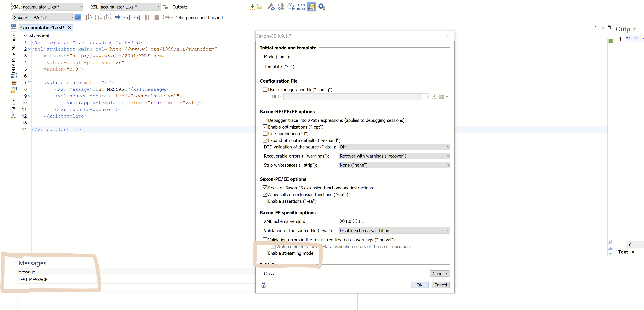The height and width of the screenshot is (310, 644).
Task: Open transformation parameters wrench icon
Action: click(x=271, y=7)
